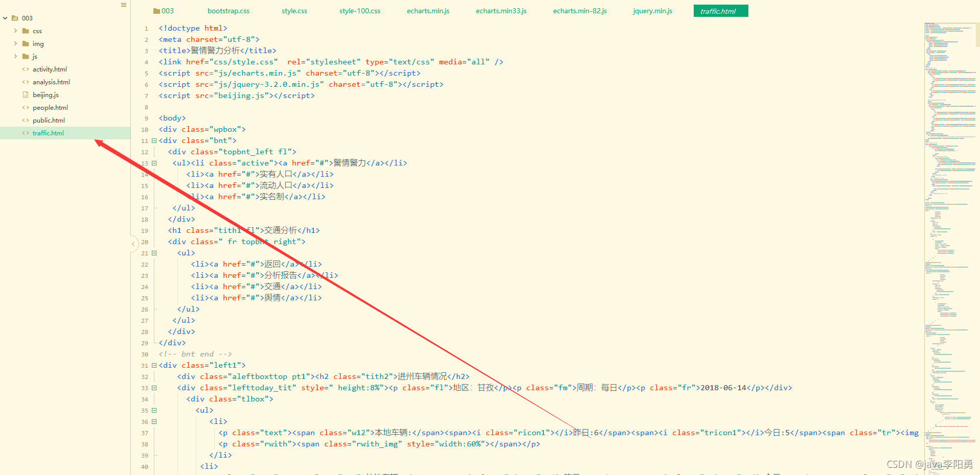This screenshot has width=980, height=475.
Task: Click the css folder icon in the sidebar
Action: 27,31
